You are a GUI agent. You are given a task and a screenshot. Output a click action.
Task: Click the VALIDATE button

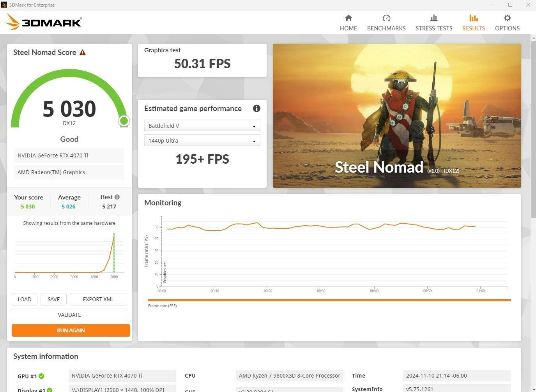pyautogui.click(x=69, y=315)
